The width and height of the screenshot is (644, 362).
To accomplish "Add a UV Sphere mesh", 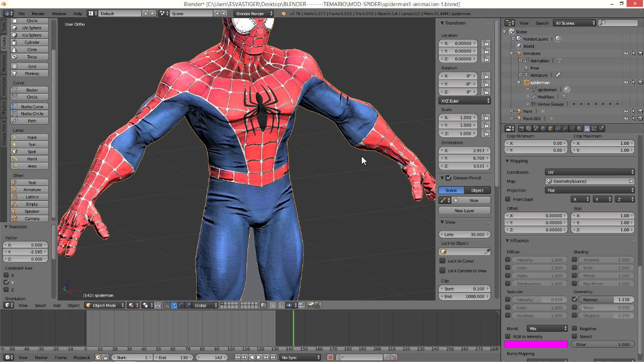I will 32,28.
